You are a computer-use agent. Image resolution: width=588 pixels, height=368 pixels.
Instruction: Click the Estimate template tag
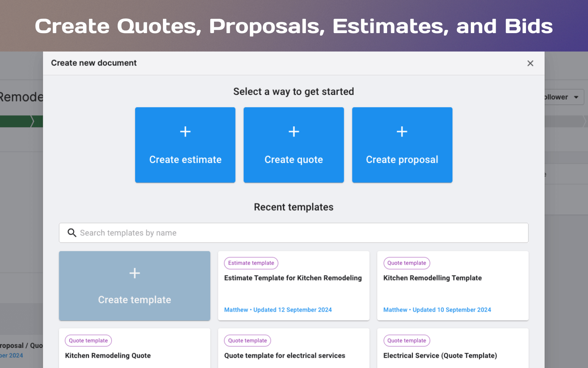pos(251,263)
